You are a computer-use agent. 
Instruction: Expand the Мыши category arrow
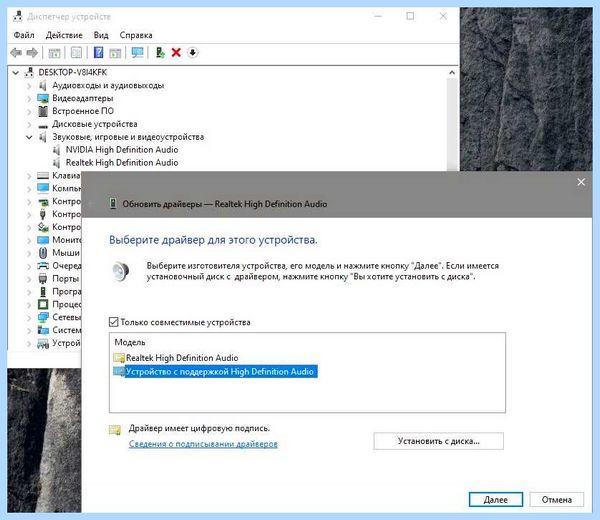click(29, 253)
